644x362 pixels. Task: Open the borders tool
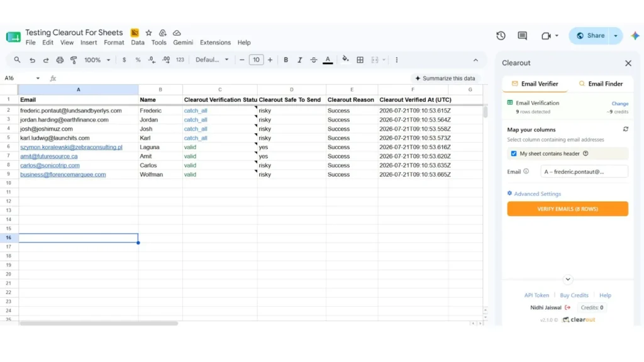360,60
